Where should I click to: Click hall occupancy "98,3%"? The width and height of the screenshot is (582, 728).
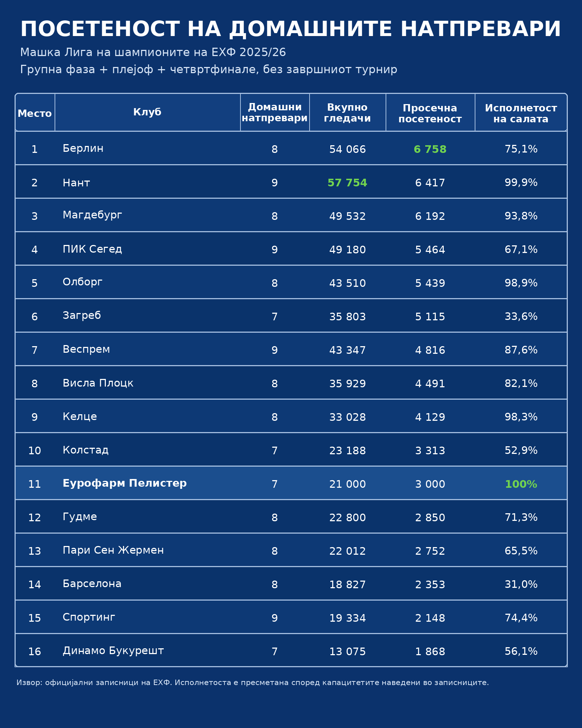[521, 417]
